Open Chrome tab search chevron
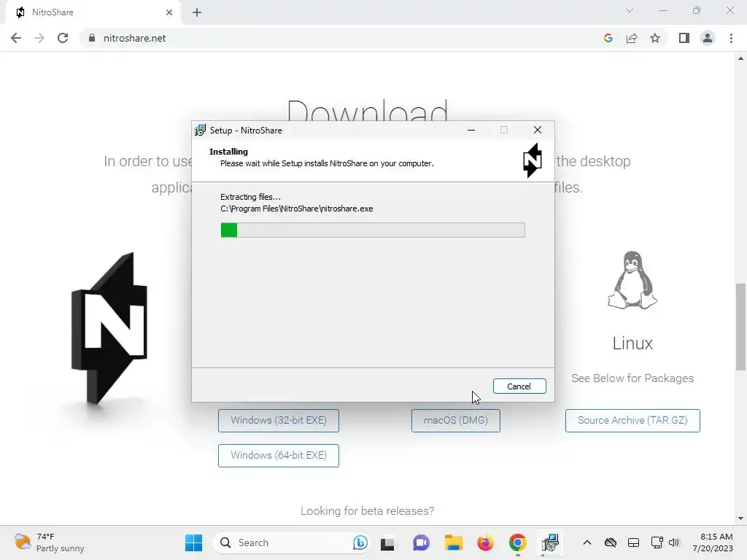This screenshot has width=747, height=560. [630, 10]
